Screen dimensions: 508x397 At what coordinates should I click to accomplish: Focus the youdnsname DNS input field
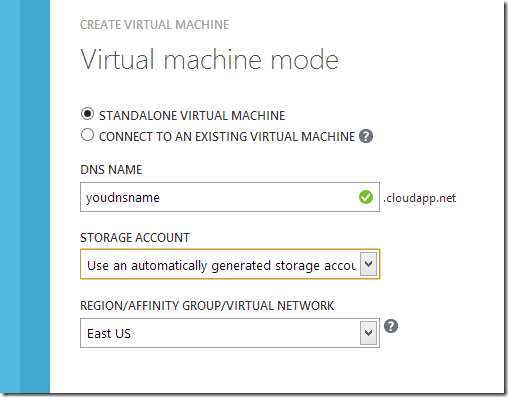230,197
